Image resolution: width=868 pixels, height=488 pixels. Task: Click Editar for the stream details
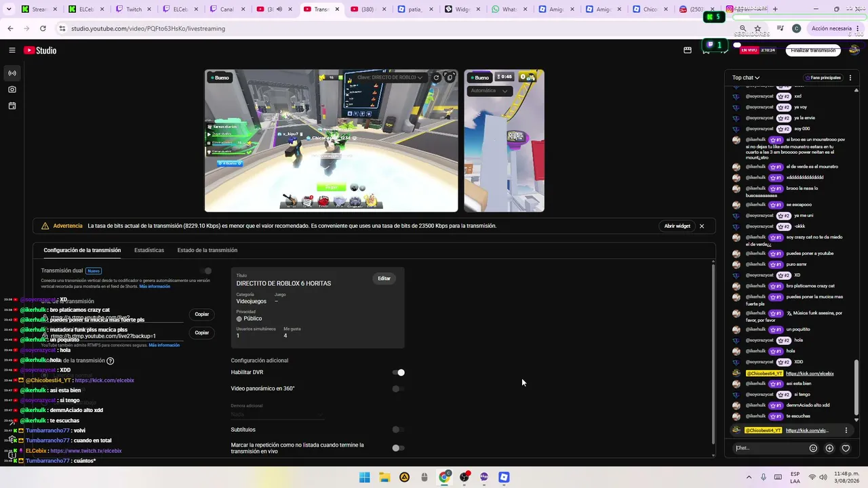click(x=384, y=279)
